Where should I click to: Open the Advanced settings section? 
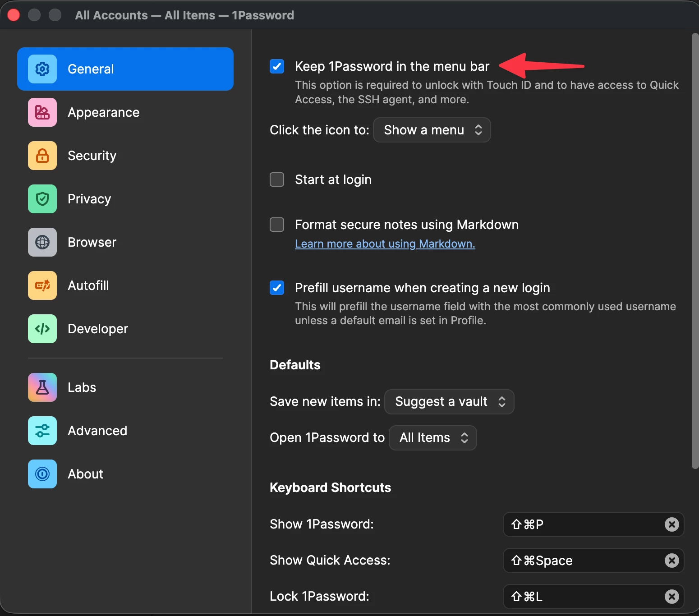click(125, 431)
